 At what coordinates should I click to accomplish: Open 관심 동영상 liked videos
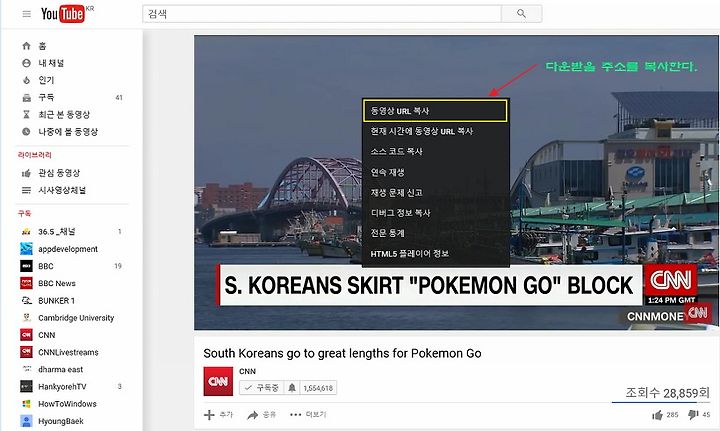[x=59, y=173]
